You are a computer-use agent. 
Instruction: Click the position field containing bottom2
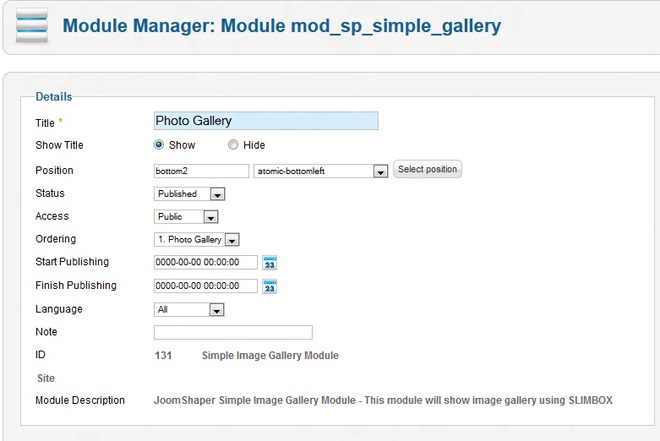coord(201,171)
